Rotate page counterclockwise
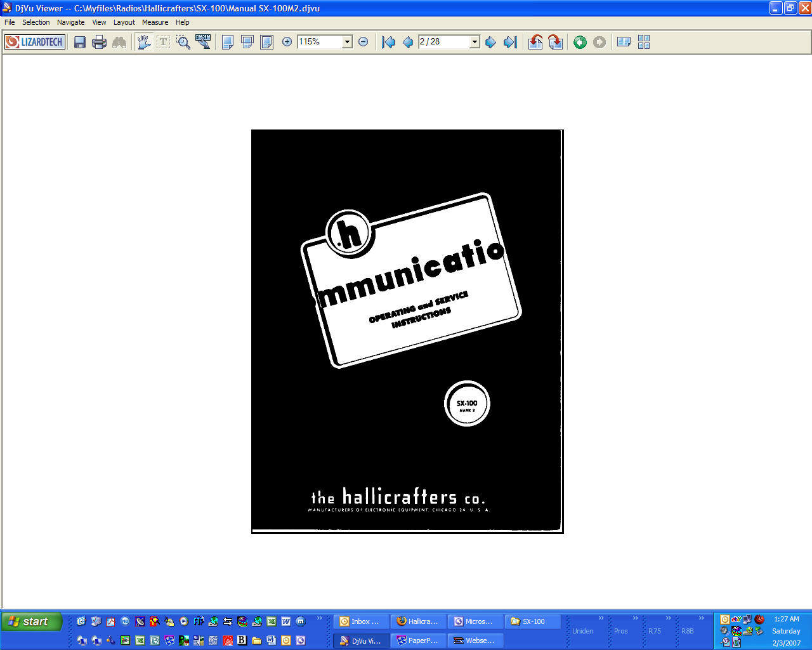 click(x=535, y=42)
